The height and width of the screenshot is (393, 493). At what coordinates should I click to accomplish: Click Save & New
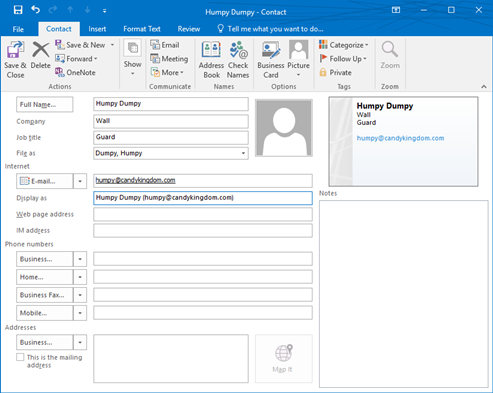click(81, 45)
